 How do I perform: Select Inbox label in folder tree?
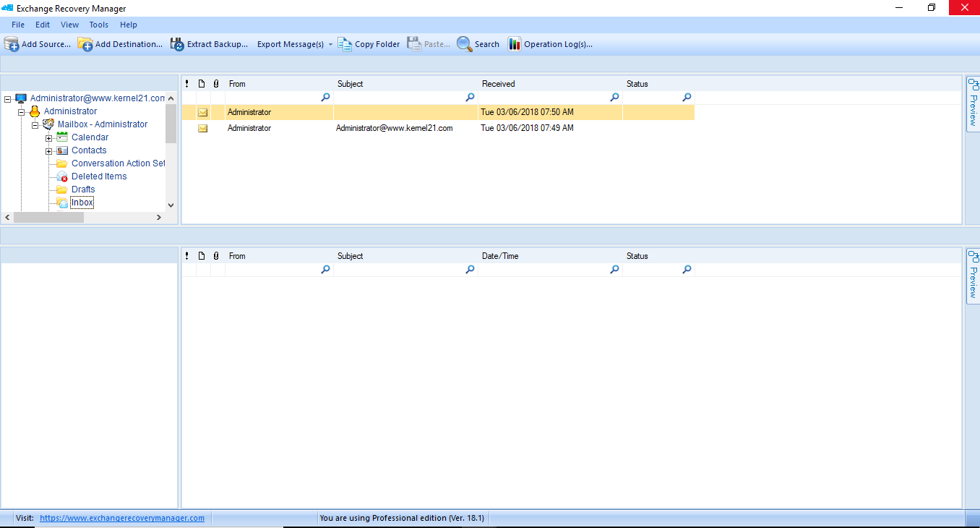[x=82, y=203]
